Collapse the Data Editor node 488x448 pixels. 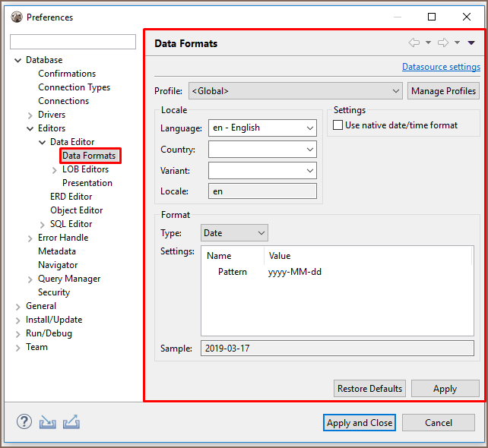pyautogui.click(x=42, y=143)
